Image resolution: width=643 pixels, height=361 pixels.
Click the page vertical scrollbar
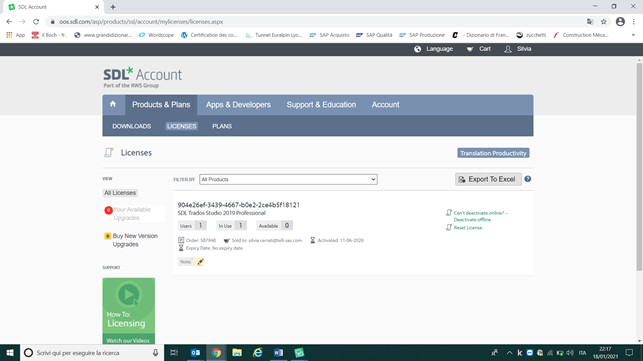coord(639,166)
